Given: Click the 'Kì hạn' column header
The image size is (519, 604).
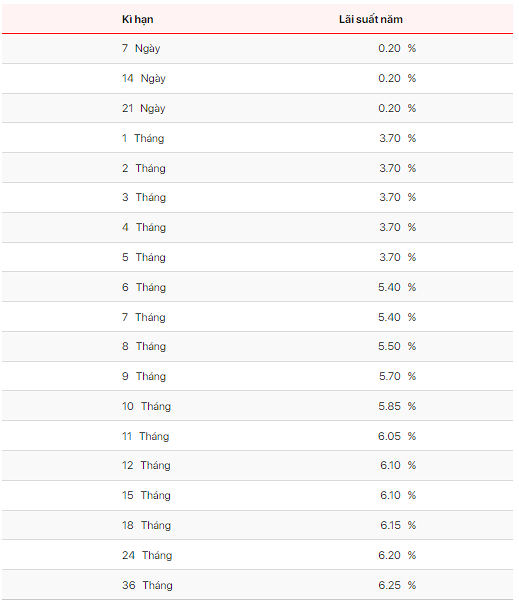Looking at the screenshot, I should pos(138,19).
